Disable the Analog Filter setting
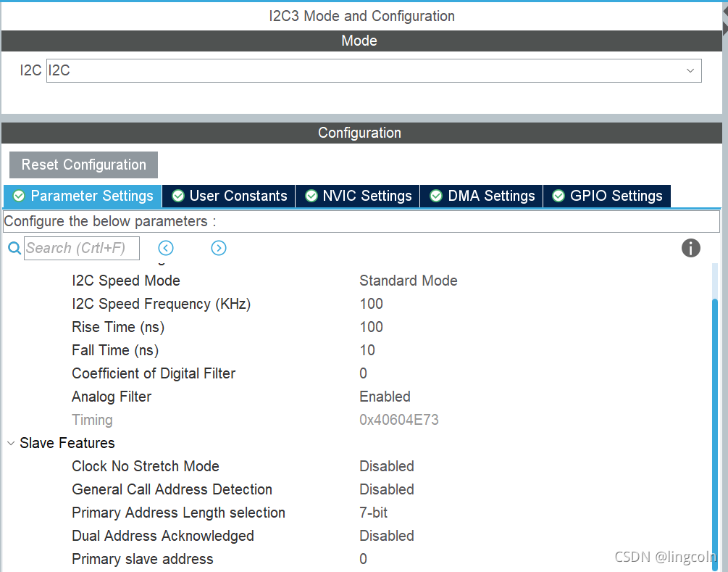The image size is (728, 572). click(x=385, y=397)
